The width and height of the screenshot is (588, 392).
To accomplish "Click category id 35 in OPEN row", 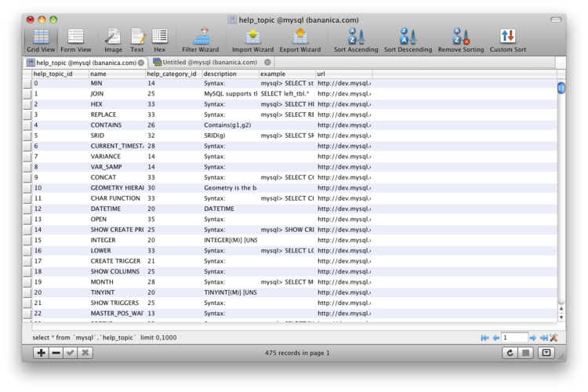I will [173, 220].
